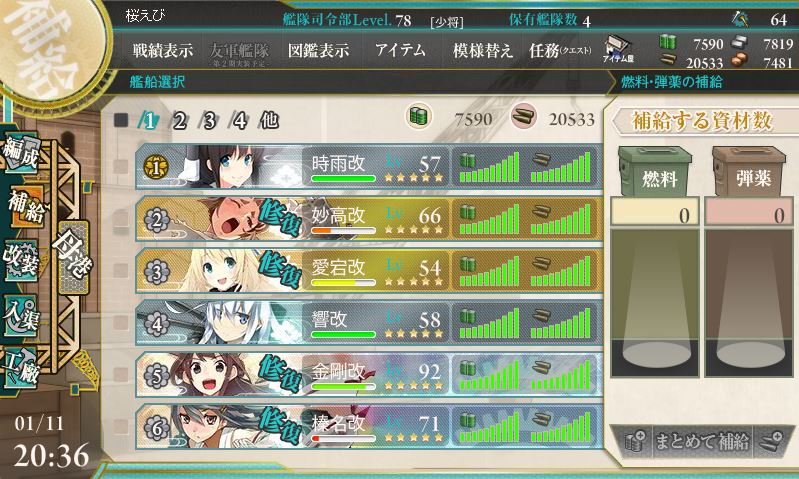Open the 入渠 docking sidebar icon
Image resolution: width=799 pixels, height=479 pixels.
(x=20, y=314)
